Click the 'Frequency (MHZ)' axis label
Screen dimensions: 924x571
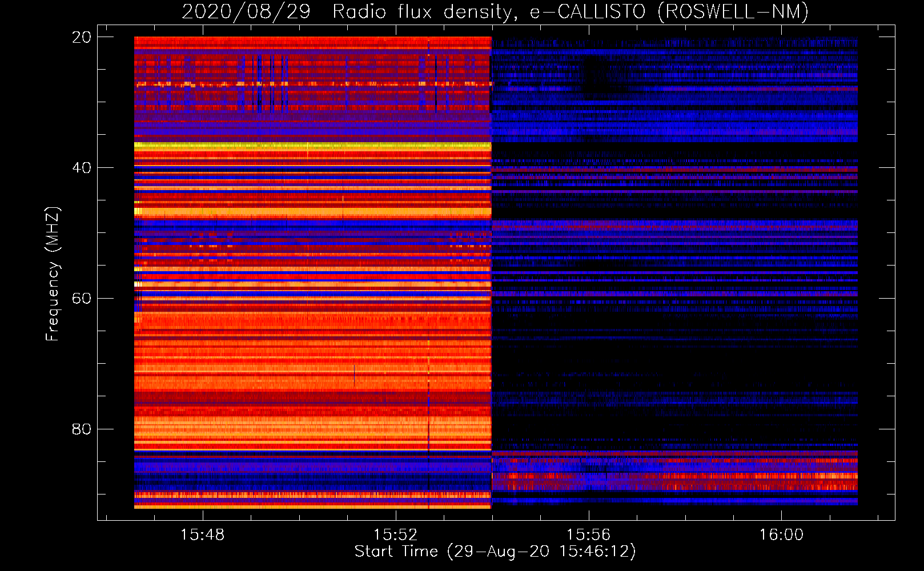tap(53, 274)
